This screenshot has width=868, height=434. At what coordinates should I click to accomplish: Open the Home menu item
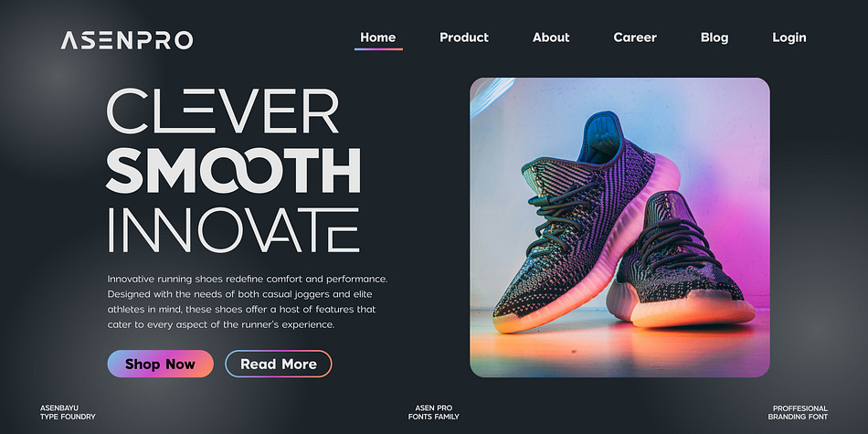[378, 37]
